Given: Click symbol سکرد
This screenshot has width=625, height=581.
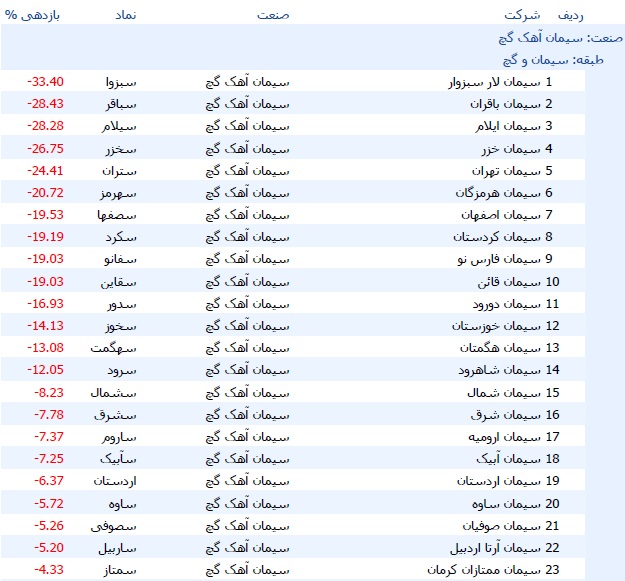Looking at the screenshot, I should coord(121,237).
